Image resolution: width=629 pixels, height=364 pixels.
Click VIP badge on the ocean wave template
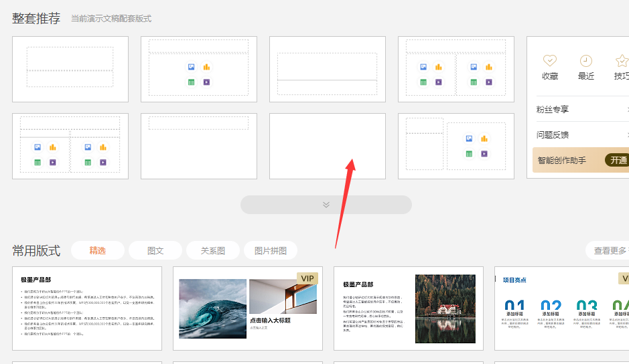click(307, 278)
